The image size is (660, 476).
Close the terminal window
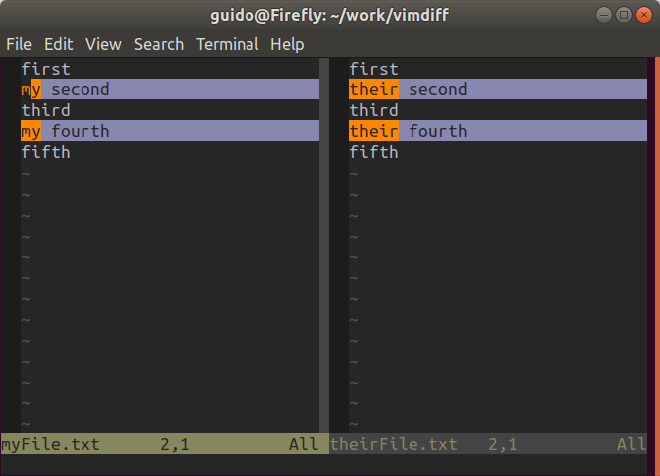(643, 15)
